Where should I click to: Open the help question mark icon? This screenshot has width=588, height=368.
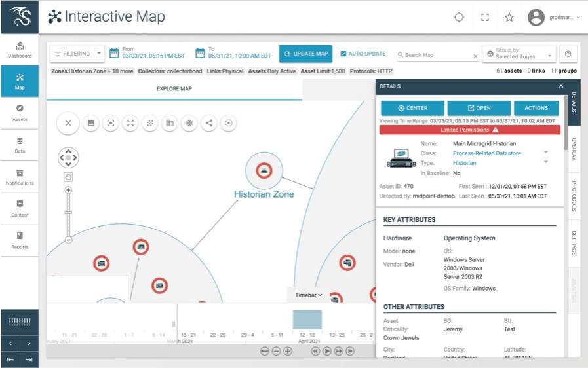point(568,54)
